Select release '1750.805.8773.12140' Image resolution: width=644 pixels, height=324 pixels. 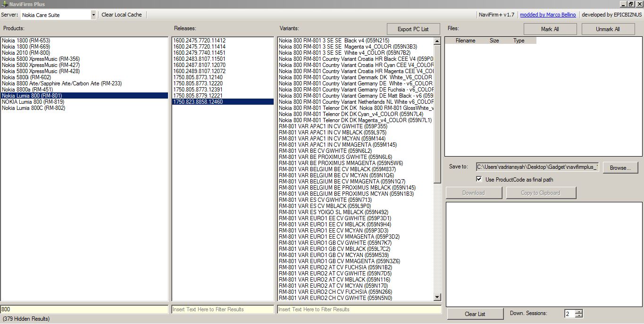click(198, 77)
